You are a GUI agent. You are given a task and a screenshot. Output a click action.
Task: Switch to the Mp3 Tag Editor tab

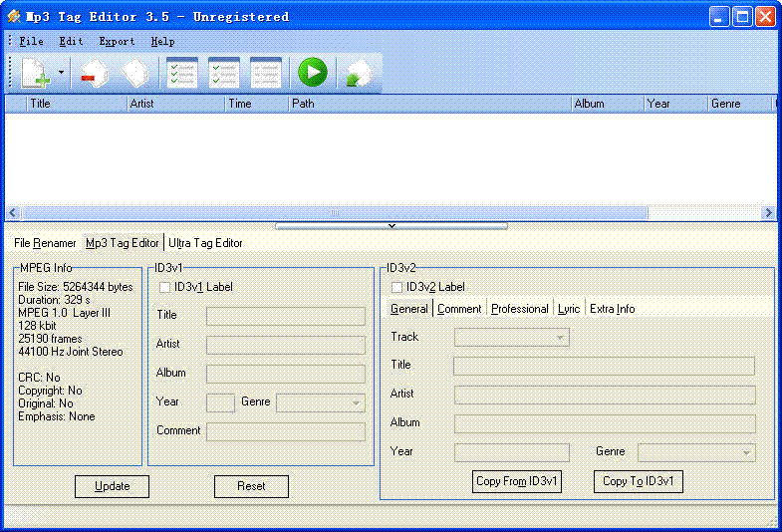[x=123, y=243]
